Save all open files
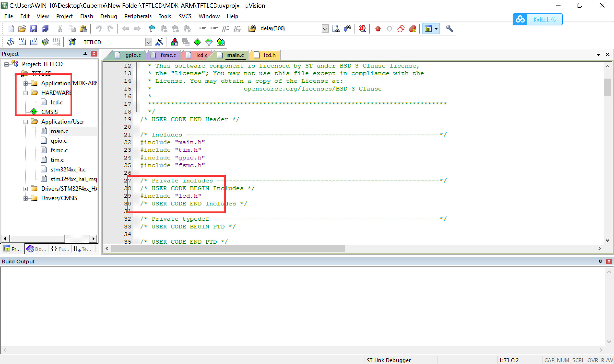The height and width of the screenshot is (364, 614). click(45, 29)
